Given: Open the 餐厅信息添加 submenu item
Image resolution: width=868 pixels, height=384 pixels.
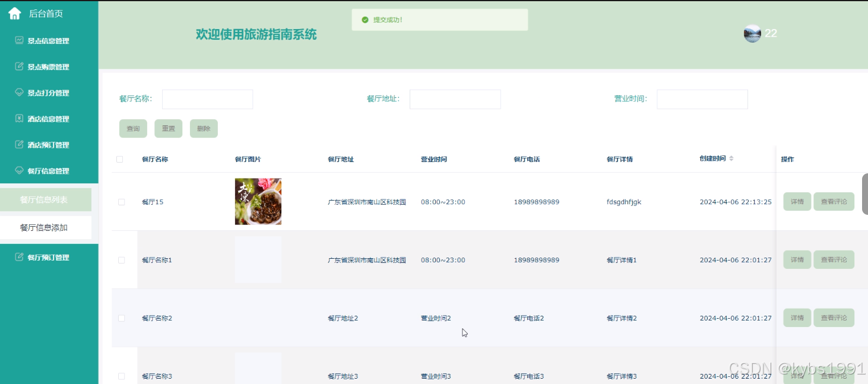Looking at the screenshot, I should 46,227.
